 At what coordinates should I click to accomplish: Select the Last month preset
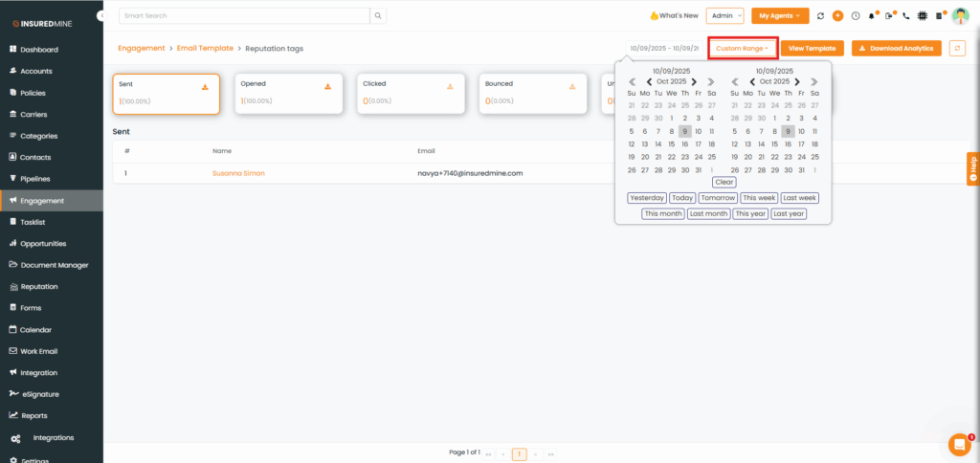708,214
